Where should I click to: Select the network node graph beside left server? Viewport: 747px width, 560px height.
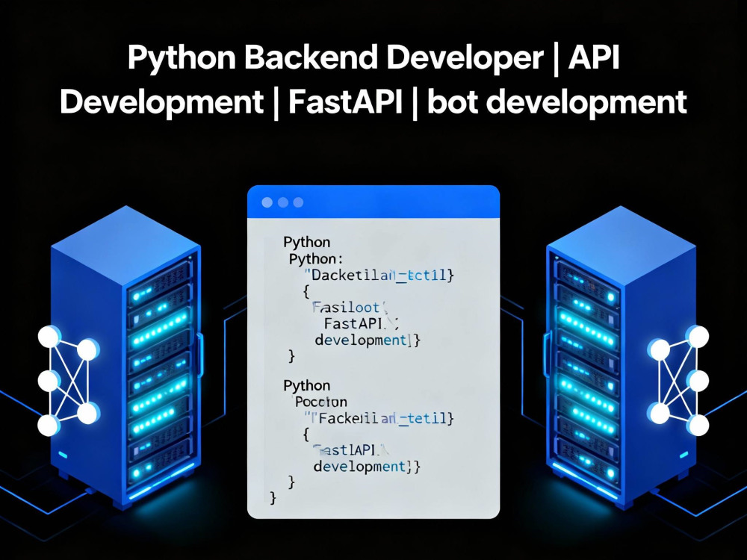69,381
